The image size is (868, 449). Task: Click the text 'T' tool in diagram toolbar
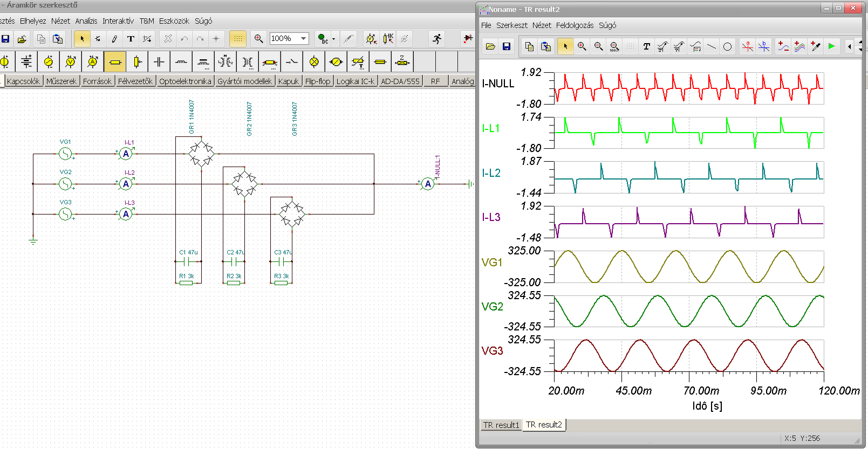pos(646,47)
